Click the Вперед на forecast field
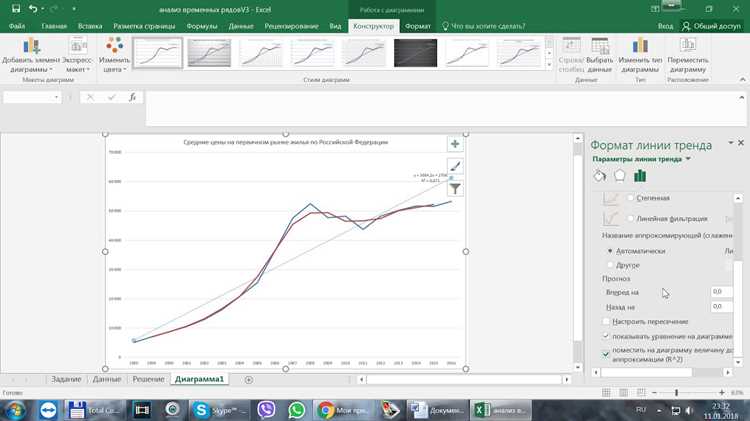The height and width of the screenshot is (421, 750). (721, 291)
